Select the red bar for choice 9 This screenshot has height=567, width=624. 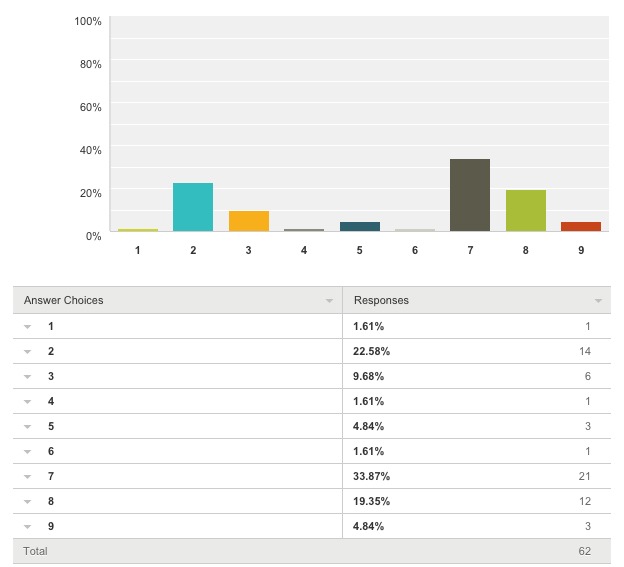[x=581, y=226]
